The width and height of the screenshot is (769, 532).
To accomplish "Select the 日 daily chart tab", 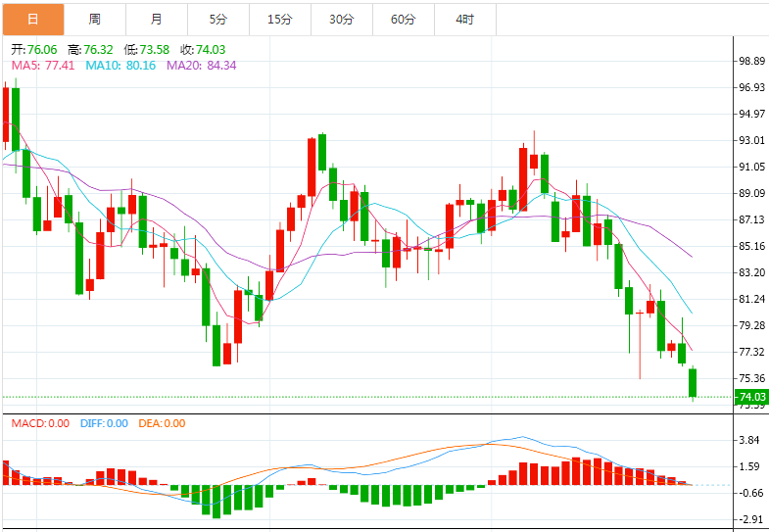I will point(33,20).
